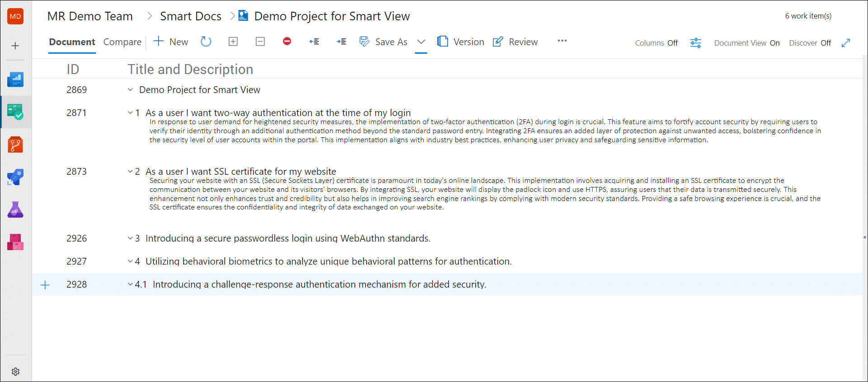Viewport: 868px width, 382px height.
Task: Click the Demo Project for Smart View breadcrumb title
Action: pyautogui.click(x=332, y=16)
